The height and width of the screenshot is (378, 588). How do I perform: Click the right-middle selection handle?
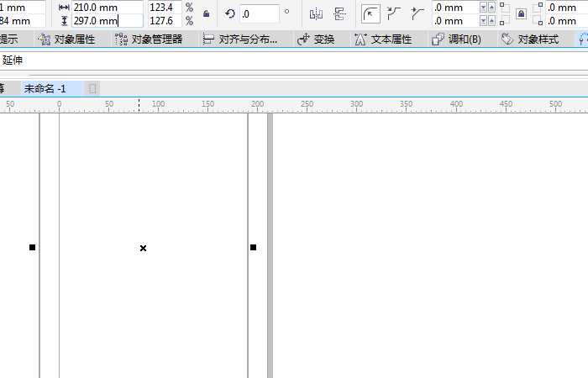[253, 247]
